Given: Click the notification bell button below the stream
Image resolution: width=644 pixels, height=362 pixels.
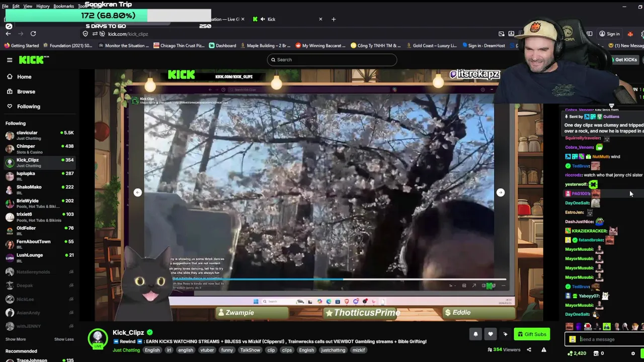Looking at the screenshot, I should pos(475,334).
